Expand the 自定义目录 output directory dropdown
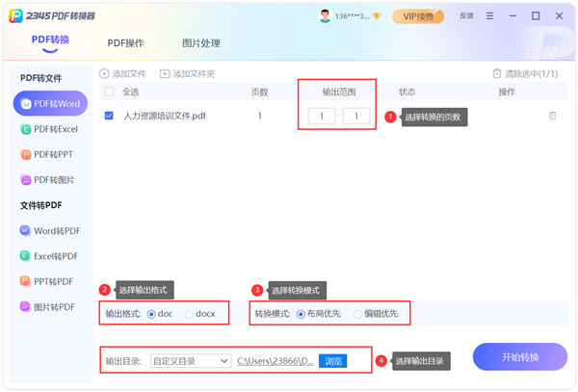This screenshot has width=578, height=392. click(x=191, y=361)
